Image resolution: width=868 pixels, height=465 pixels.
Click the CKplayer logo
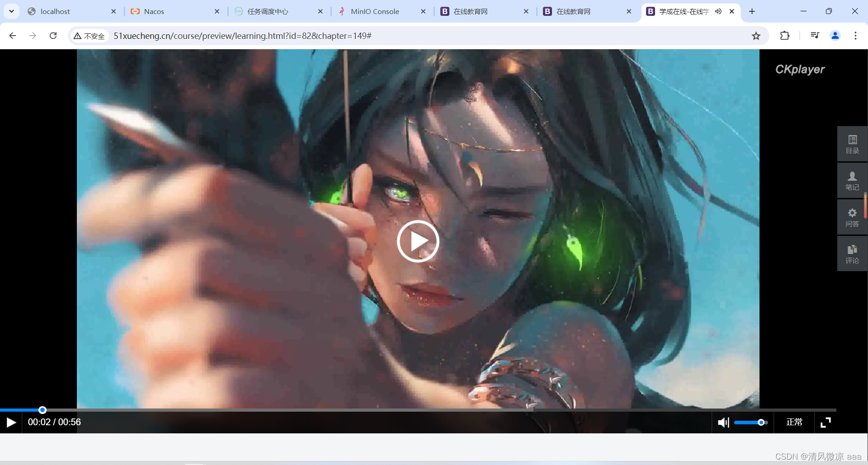coord(800,69)
